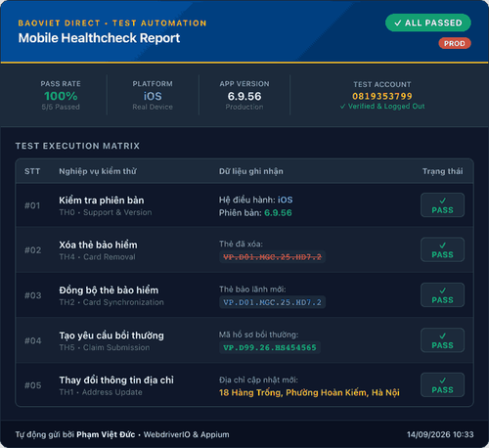Click the Đồng bộ thẻ bảo hiểm test name
The image size is (489, 448).
click(109, 291)
